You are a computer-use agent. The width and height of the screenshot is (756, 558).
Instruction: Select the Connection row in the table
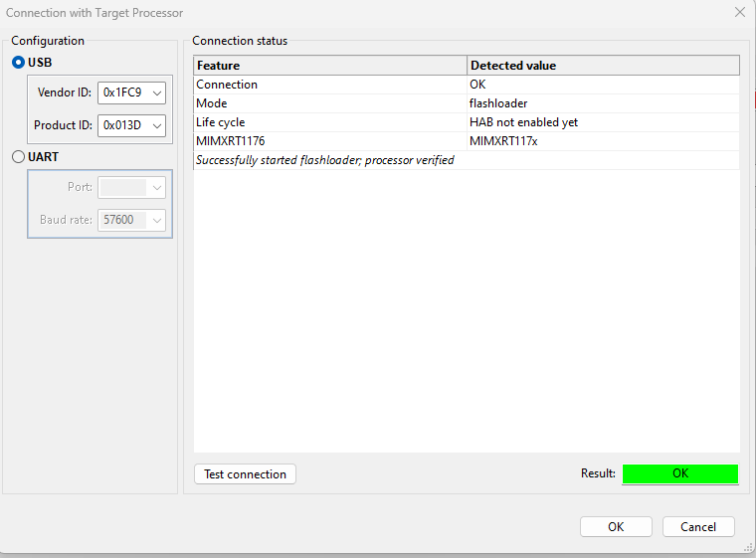click(330, 85)
